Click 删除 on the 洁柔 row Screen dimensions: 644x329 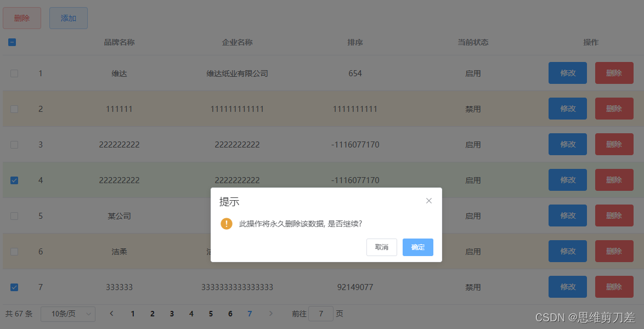click(x=614, y=251)
